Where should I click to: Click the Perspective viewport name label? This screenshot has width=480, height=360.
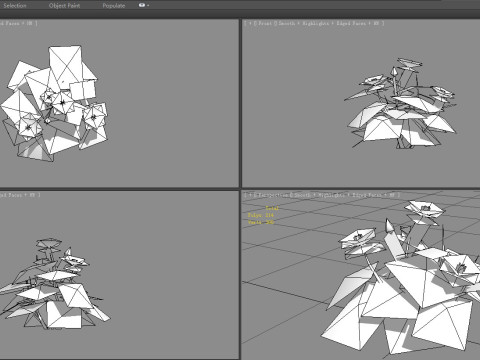click(x=274, y=195)
